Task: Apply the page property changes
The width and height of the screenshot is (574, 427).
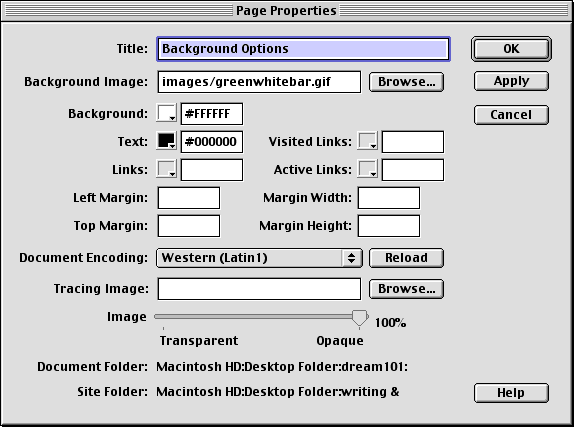Action: [511, 81]
